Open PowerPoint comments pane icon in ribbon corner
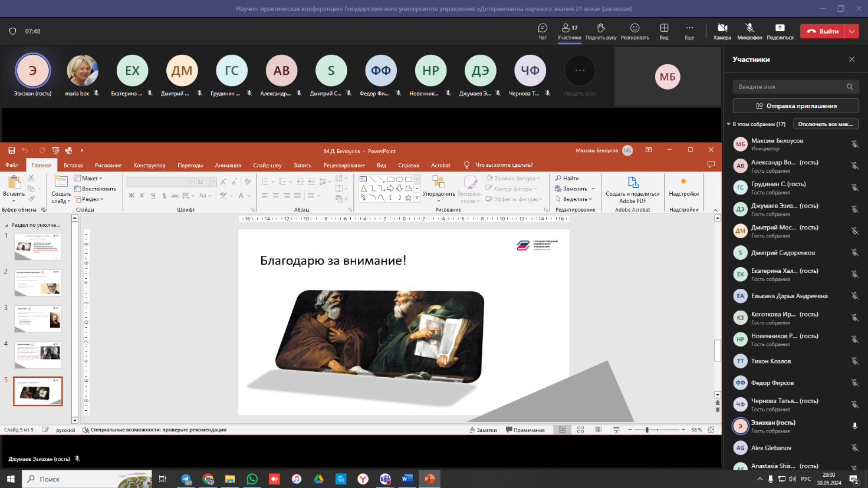 [x=711, y=164]
